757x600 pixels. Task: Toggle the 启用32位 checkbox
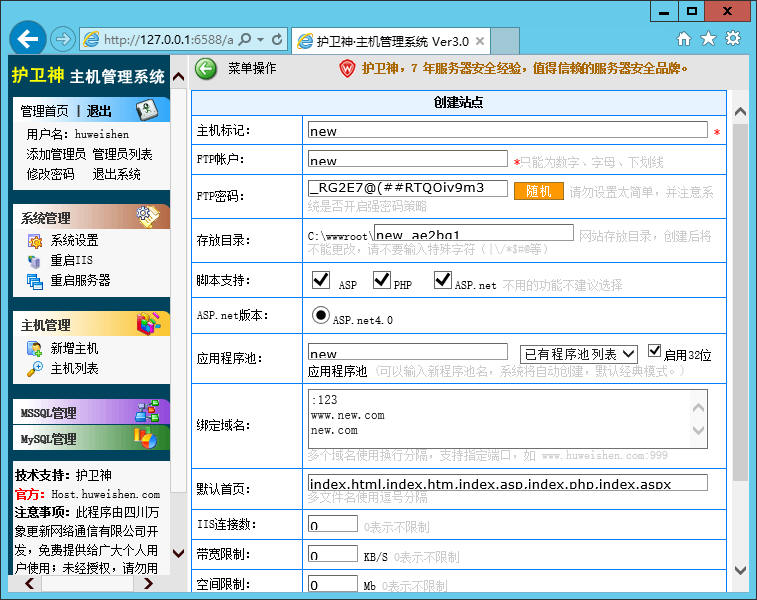655,350
